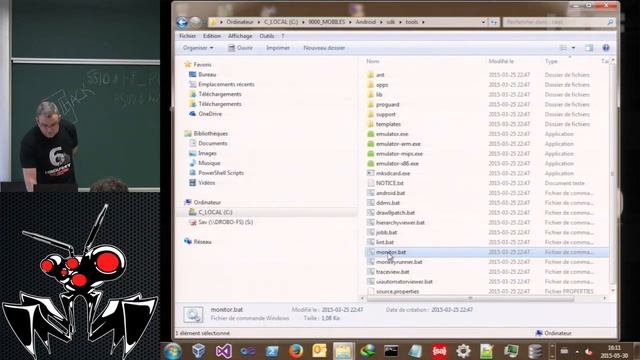Click the Explorer forward arrow button
The height and width of the screenshot is (360, 640).
click(196, 22)
